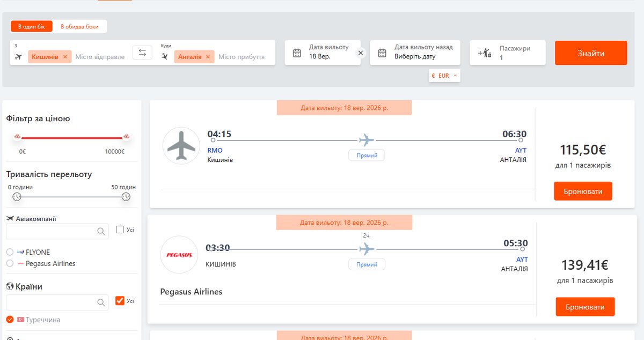Click the price filter maximum handle at 10000€
The height and width of the screenshot is (340, 644).
coord(127,137)
